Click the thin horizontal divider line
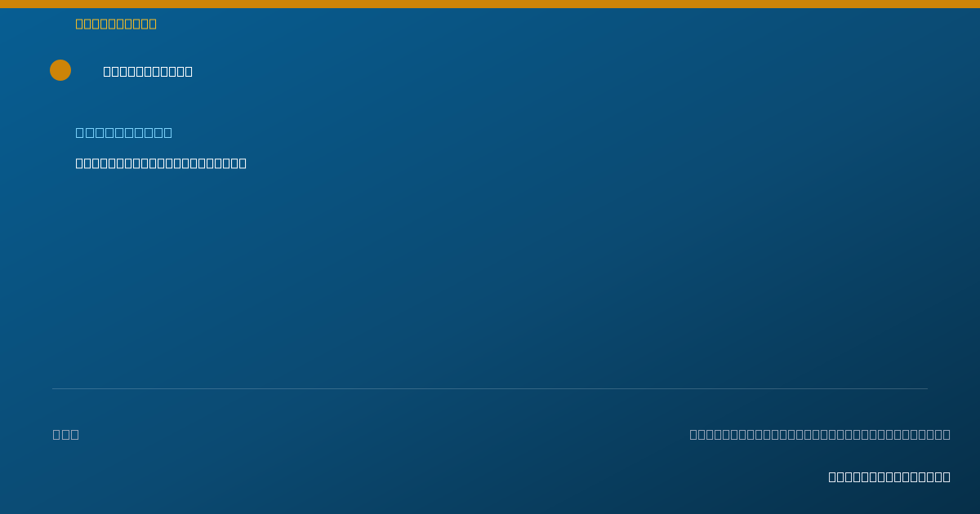The width and height of the screenshot is (980, 514). click(x=490, y=388)
